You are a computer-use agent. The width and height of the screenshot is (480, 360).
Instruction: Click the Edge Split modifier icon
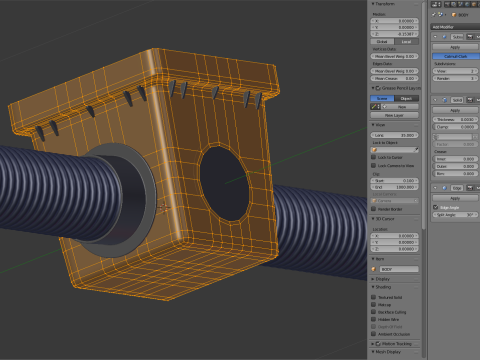444,188
